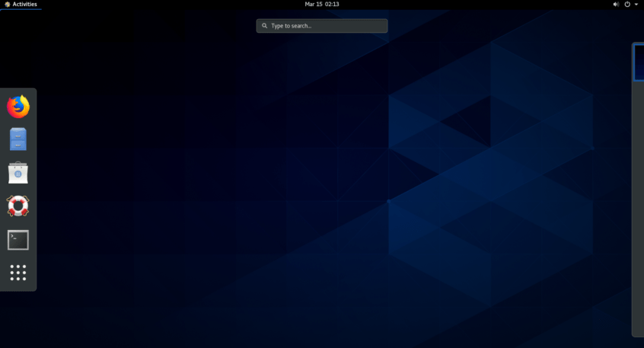This screenshot has height=348, width=644.
Task: Launch Terminal from the dash
Action: tap(18, 240)
